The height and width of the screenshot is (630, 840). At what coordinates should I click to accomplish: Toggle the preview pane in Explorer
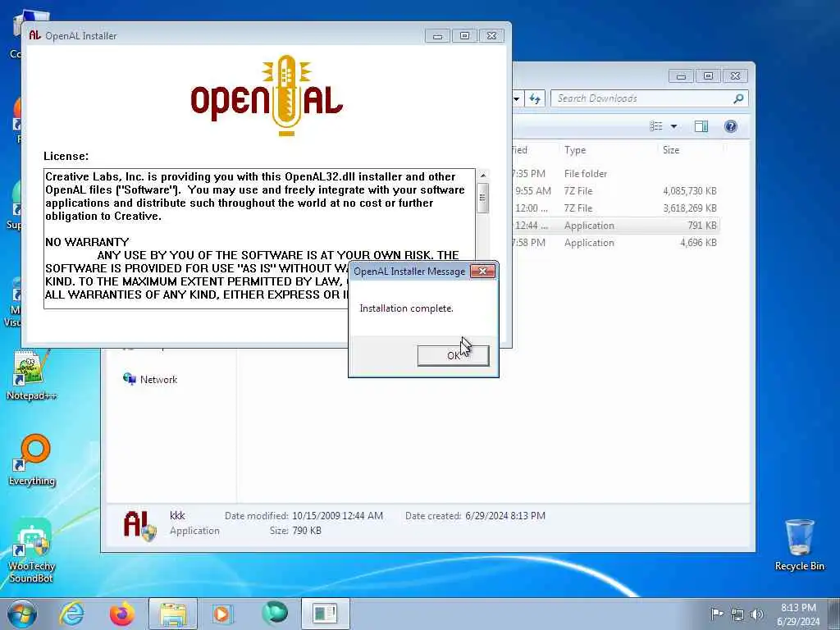[x=701, y=126]
